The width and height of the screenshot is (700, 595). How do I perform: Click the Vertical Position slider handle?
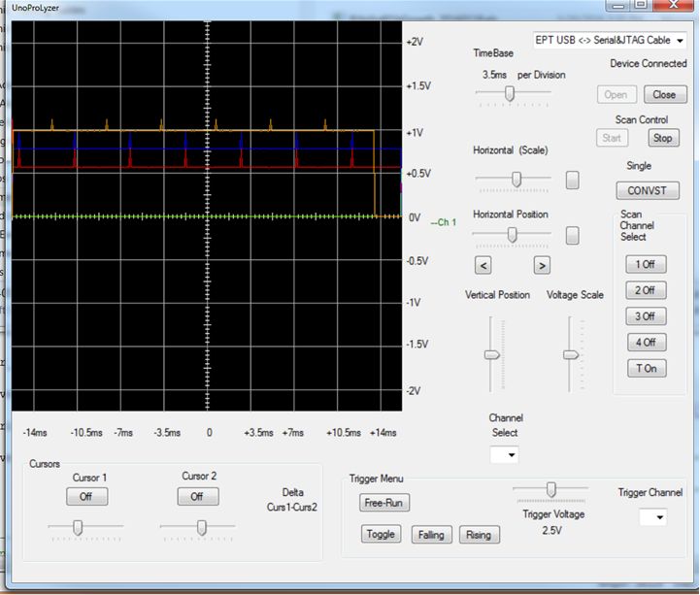click(x=492, y=355)
